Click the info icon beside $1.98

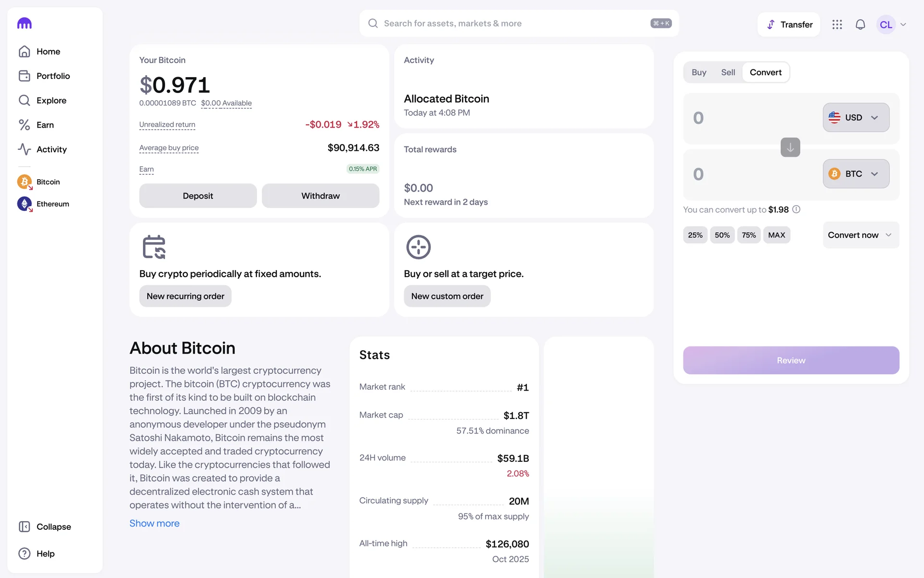796,210
